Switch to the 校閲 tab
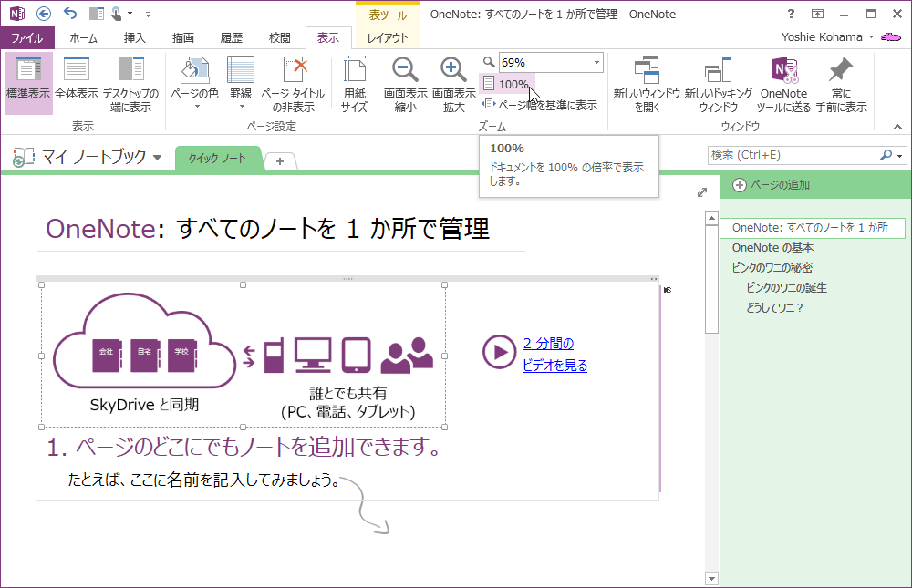This screenshot has height=588, width=912. [279, 37]
